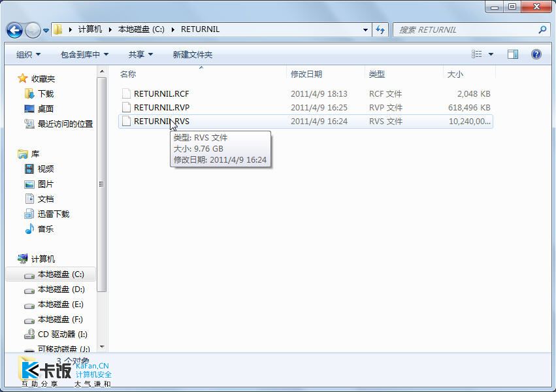This screenshot has height=392, width=556.
Task: Open the 音乐 library
Action: (x=46, y=229)
